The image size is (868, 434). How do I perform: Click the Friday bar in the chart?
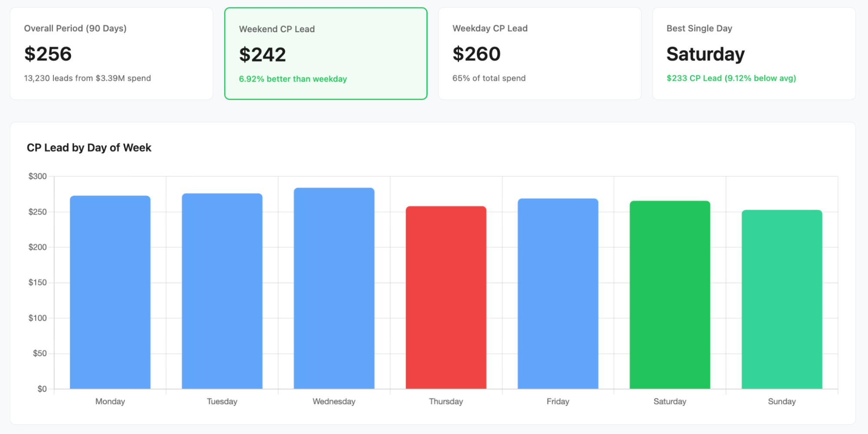pyautogui.click(x=558, y=293)
